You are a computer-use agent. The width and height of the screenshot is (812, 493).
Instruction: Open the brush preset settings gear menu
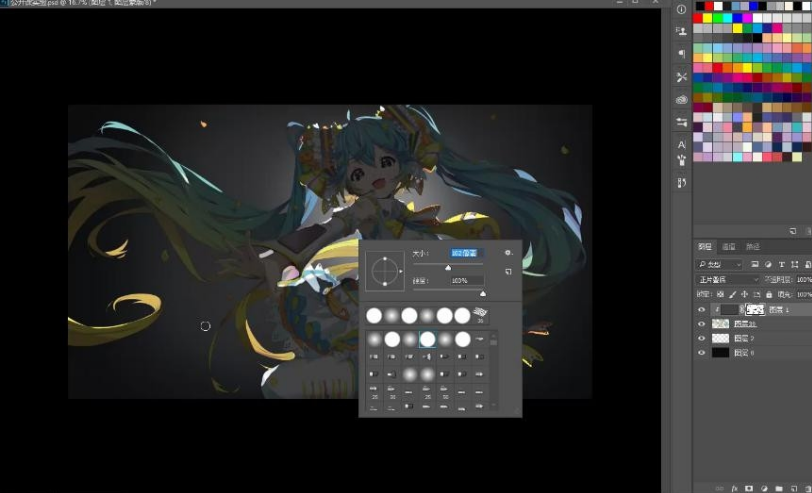click(509, 253)
